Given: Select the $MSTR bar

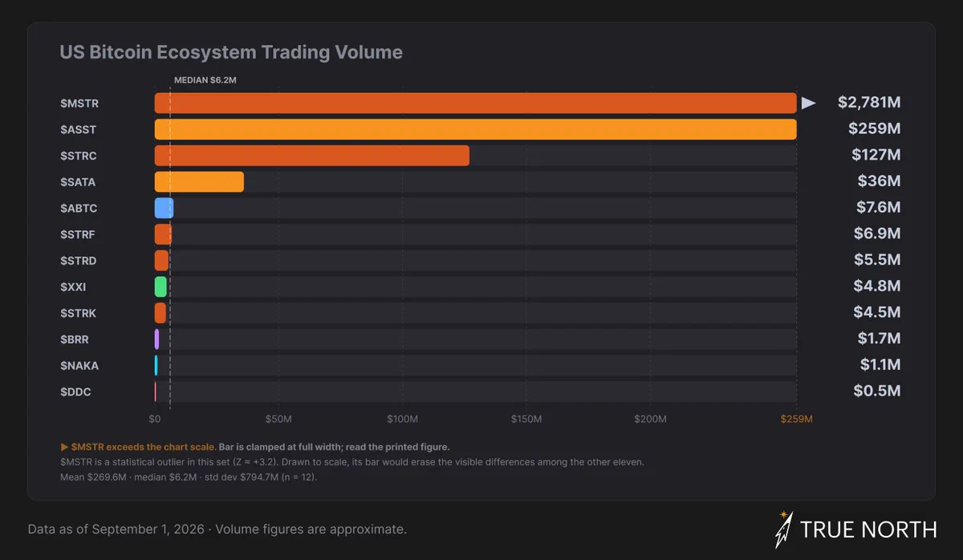Looking at the screenshot, I should [475, 103].
